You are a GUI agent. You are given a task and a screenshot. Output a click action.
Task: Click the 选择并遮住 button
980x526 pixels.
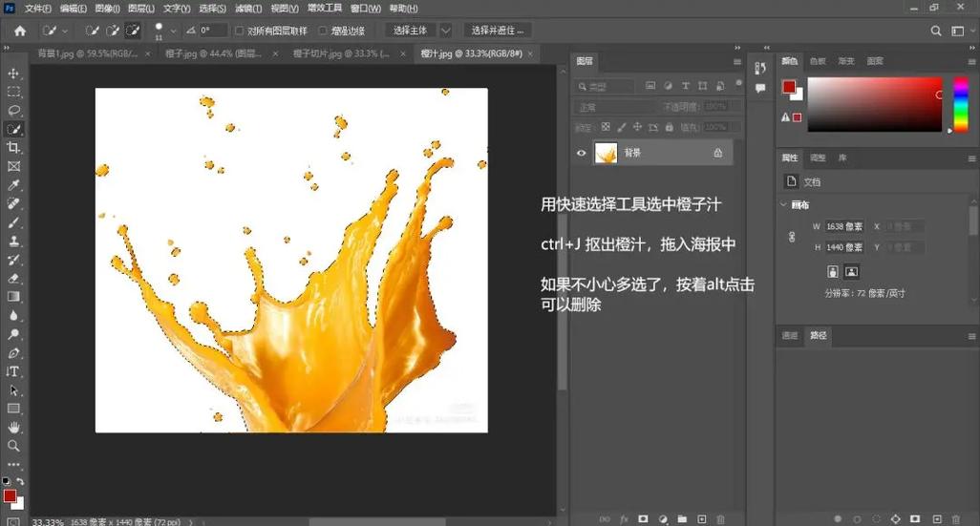point(498,31)
